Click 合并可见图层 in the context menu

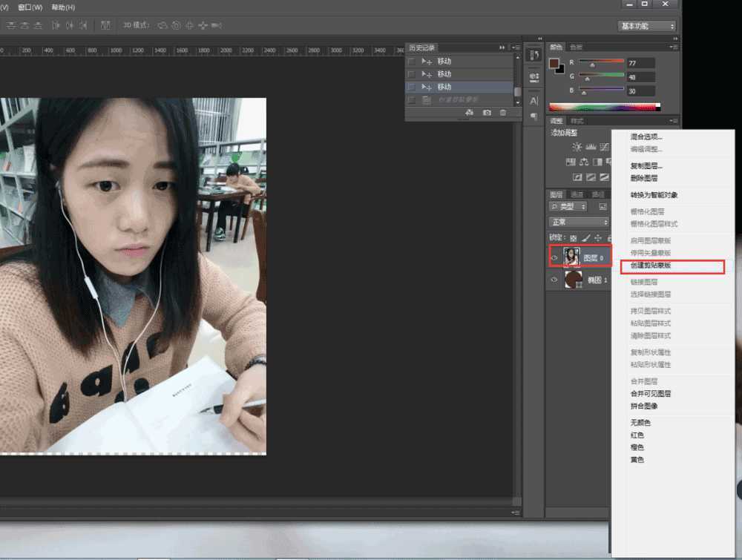click(x=653, y=394)
